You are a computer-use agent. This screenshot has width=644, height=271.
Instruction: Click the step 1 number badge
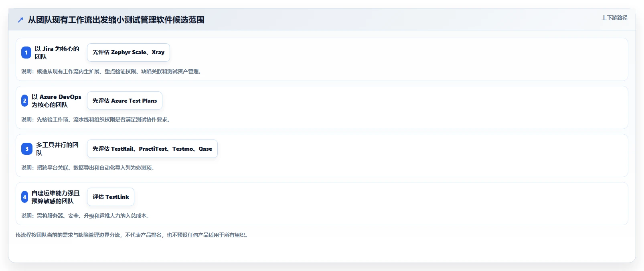click(26, 53)
